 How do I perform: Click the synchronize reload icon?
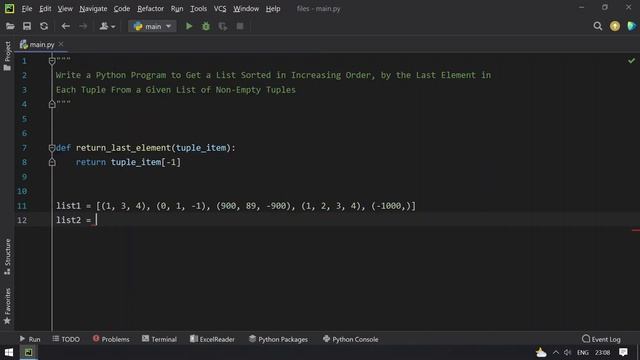coord(44,27)
